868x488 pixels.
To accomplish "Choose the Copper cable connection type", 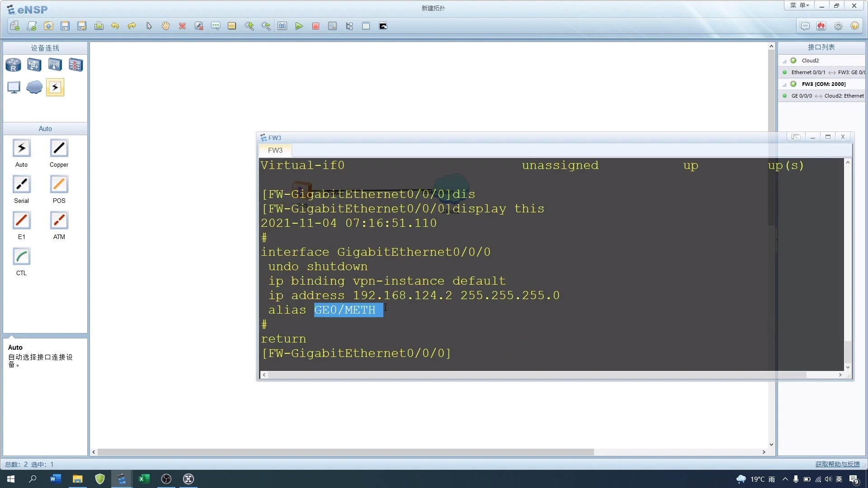I will coord(59,149).
